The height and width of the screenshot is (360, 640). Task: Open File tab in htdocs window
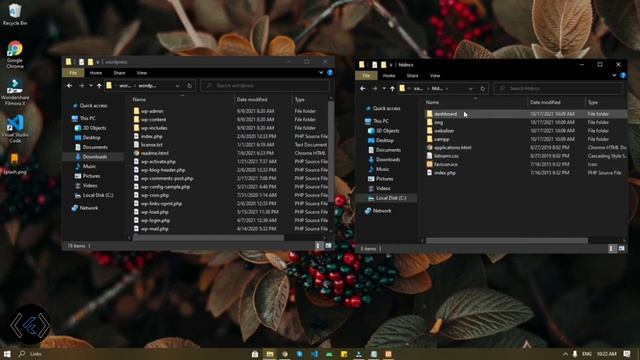point(366,76)
